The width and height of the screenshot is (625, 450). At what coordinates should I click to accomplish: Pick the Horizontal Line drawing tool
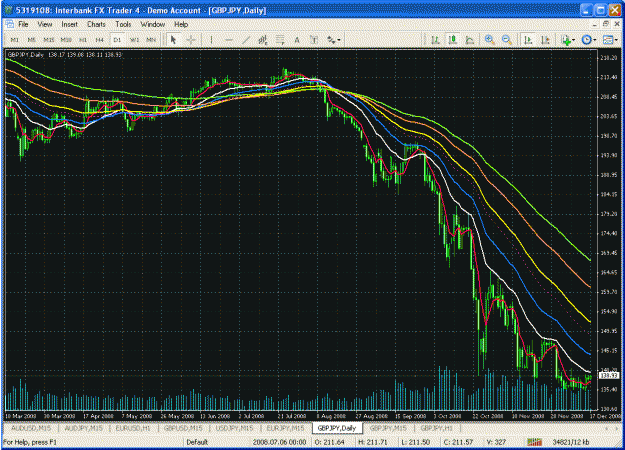click(229, 40)
